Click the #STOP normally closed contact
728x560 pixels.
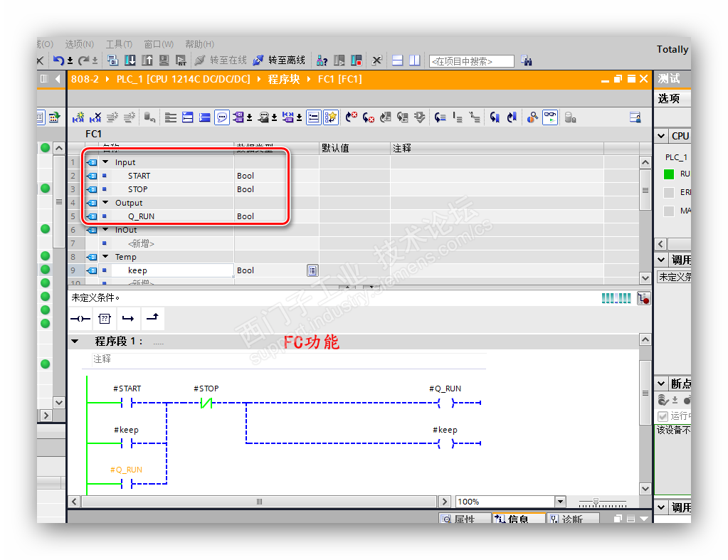[x=206, y=403]
